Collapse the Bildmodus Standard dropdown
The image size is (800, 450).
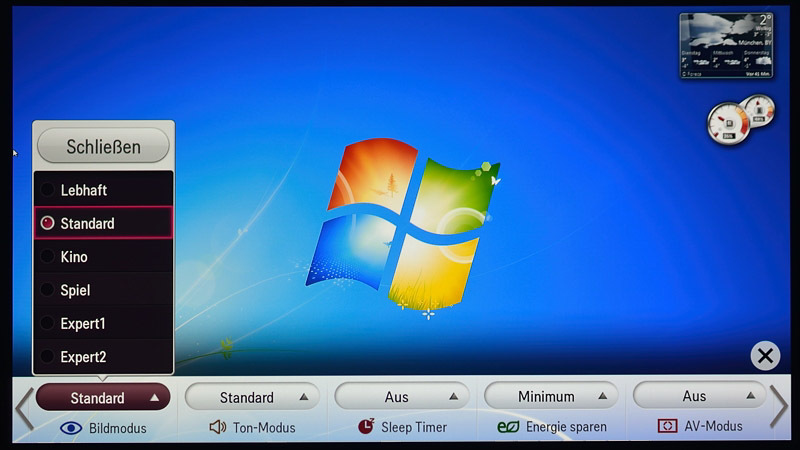pos(103,397)
